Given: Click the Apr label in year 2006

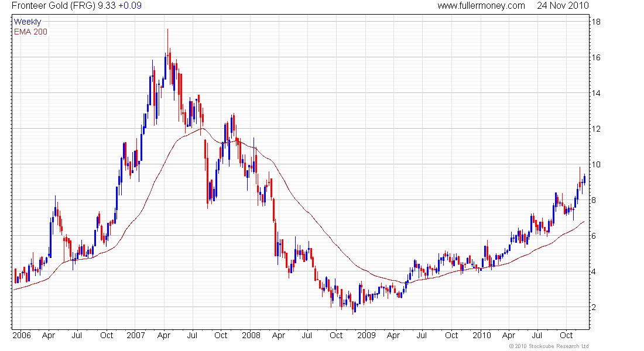Looking at the screenshot, I should click(49, 336).
